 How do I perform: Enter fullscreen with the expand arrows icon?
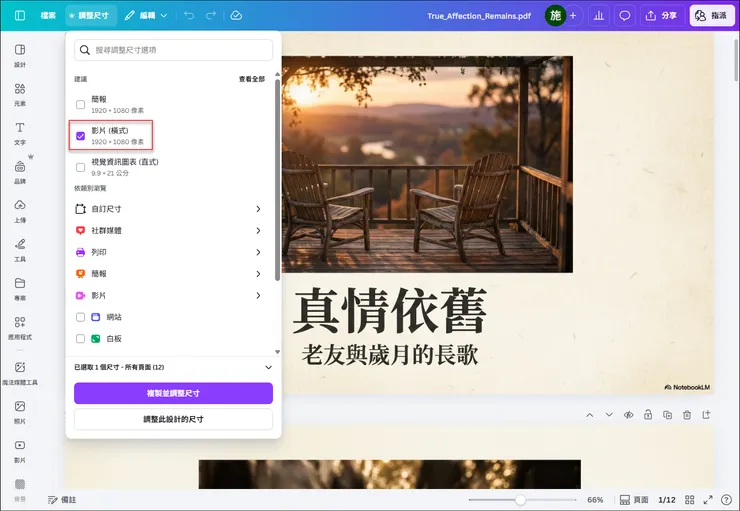tap(708, 500)
